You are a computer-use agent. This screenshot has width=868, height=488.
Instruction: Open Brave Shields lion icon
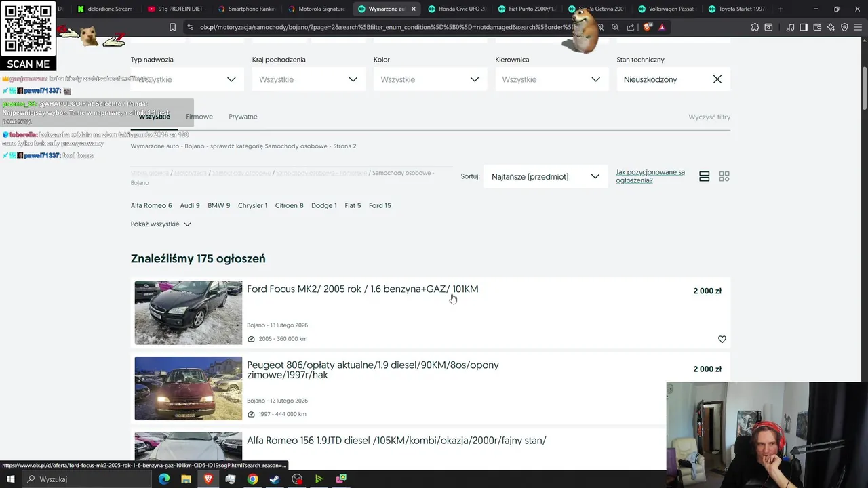coord(647,27)
